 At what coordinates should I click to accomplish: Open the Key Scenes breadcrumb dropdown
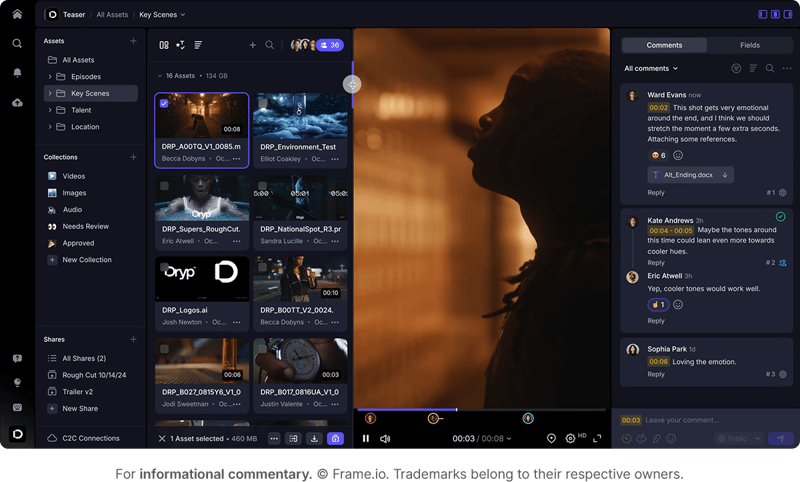pyautogui.click(x=162, y=15)
